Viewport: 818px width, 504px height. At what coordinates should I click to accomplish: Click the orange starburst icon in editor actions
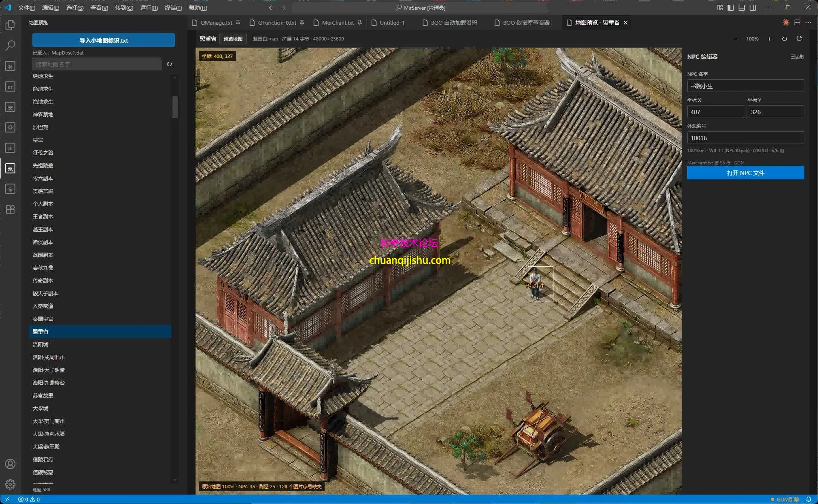coord(786,23)
